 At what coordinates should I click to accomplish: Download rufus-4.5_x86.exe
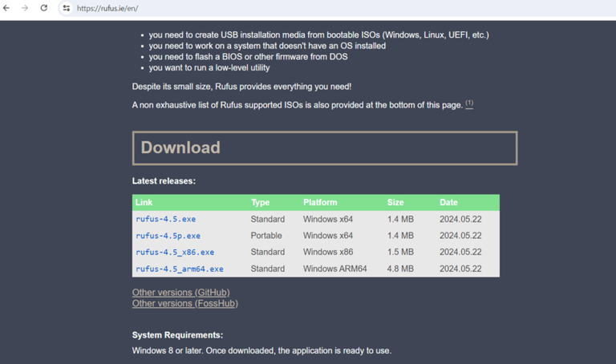[175, 252]
